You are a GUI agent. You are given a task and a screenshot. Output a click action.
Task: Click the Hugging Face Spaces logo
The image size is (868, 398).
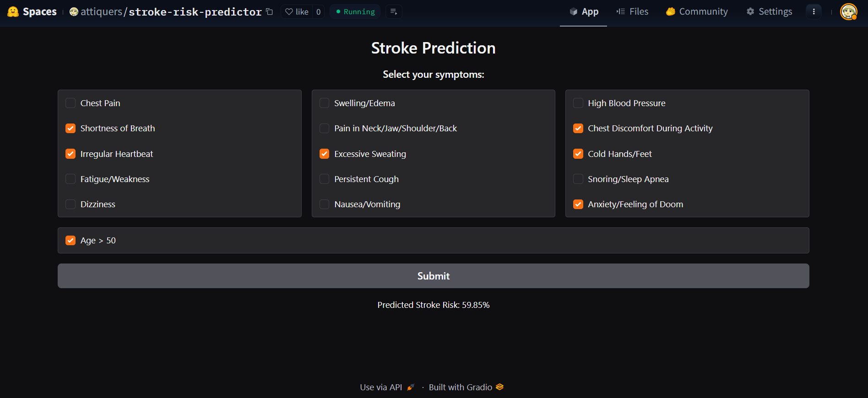click(x=13, y=12)
